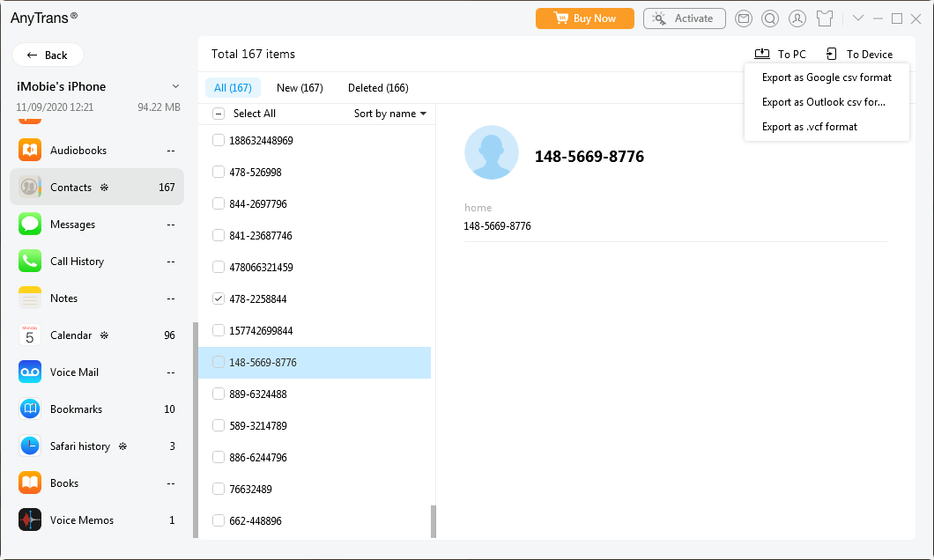
Task: Click the sync snowflake icon beside Contacts
Action: pos(104,188)
